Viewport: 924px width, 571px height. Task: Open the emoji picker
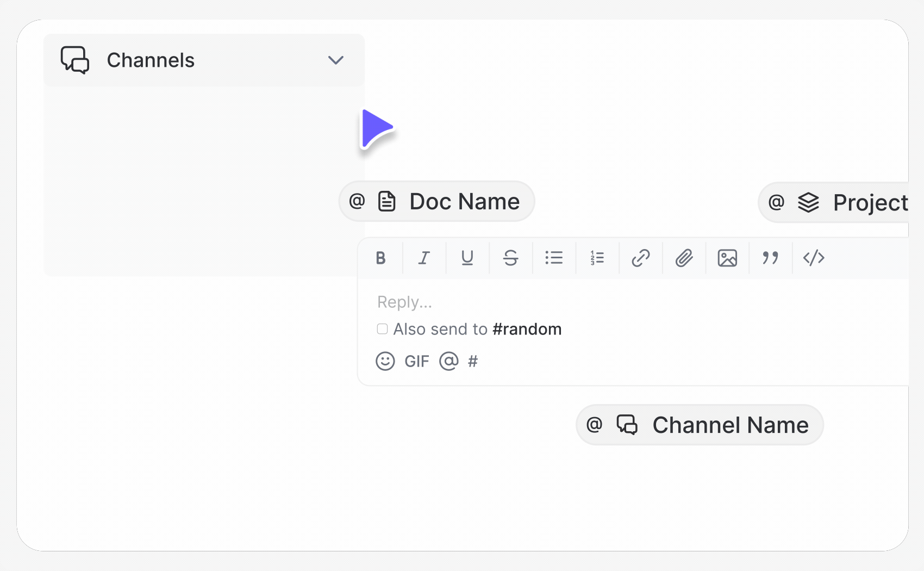point(385,361)
